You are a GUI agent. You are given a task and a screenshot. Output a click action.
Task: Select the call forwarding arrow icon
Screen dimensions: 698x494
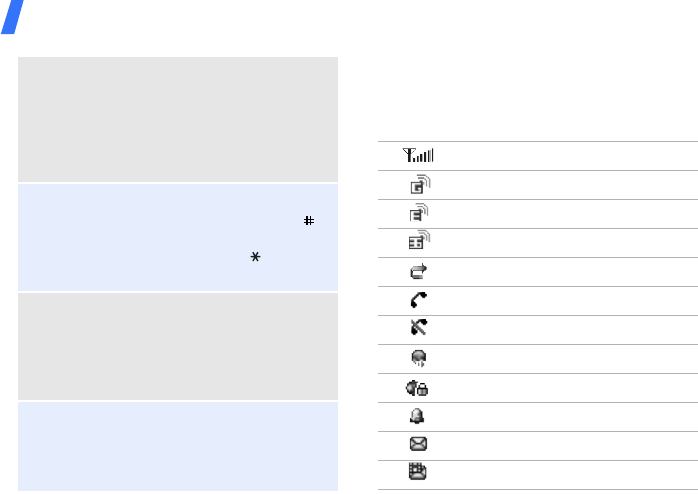[419, 271]
